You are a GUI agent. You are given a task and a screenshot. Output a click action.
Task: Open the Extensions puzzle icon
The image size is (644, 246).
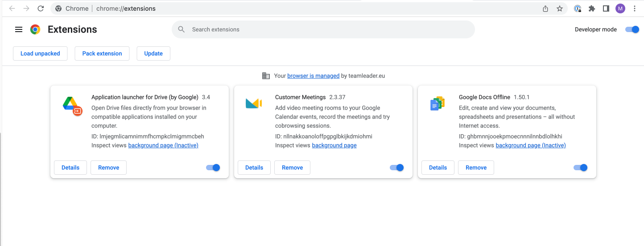[x=592, y=8]
